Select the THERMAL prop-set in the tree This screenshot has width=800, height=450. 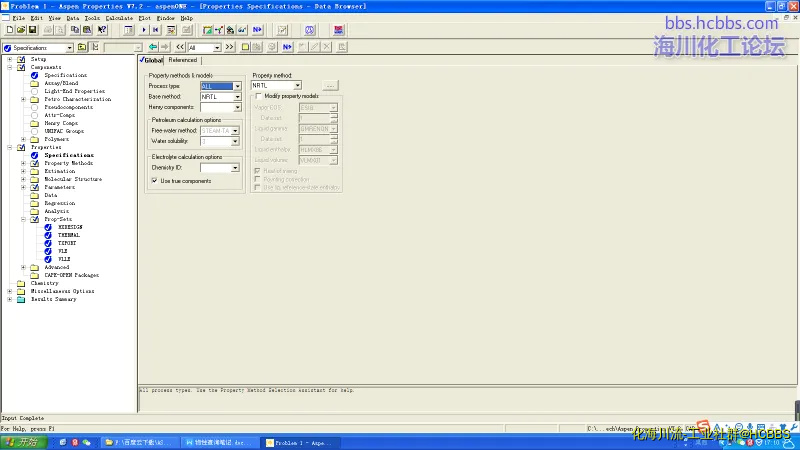pos(69,235)
